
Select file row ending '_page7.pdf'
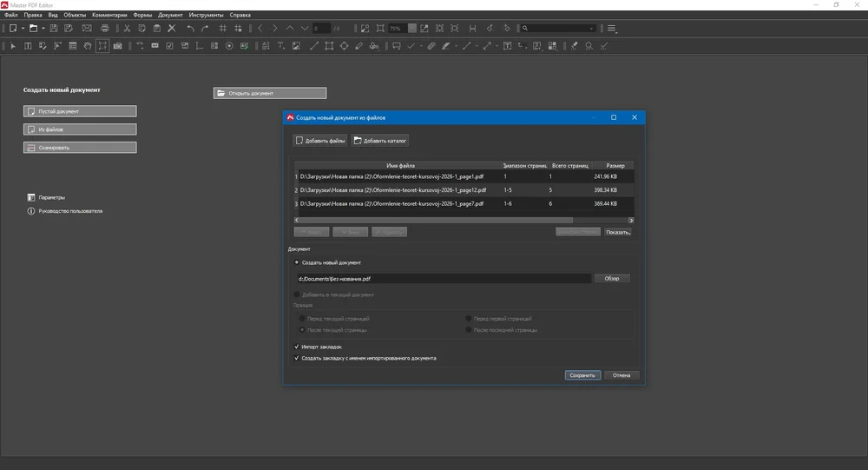(464, 203)
